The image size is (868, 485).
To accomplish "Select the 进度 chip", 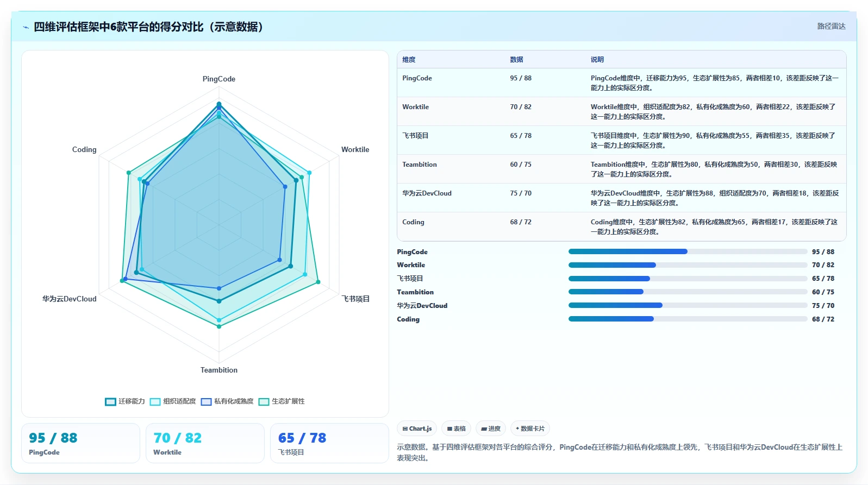I will coord(491,429).
